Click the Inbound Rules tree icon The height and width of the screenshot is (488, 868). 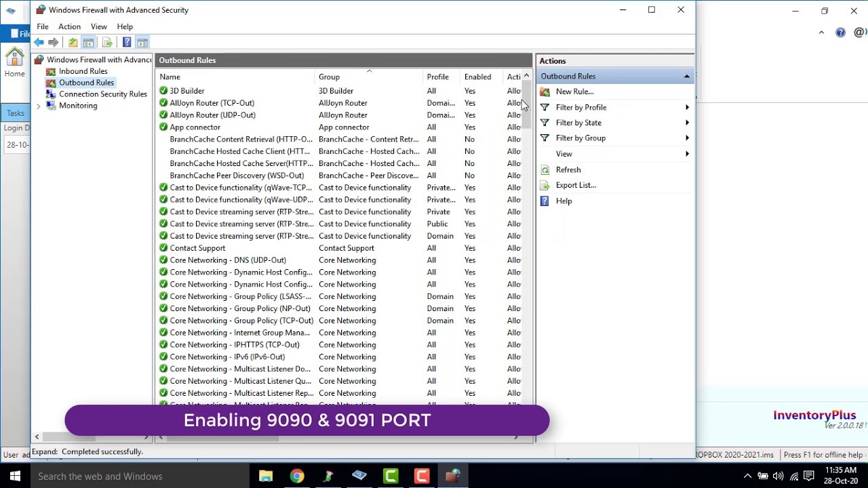click(51, 71)
